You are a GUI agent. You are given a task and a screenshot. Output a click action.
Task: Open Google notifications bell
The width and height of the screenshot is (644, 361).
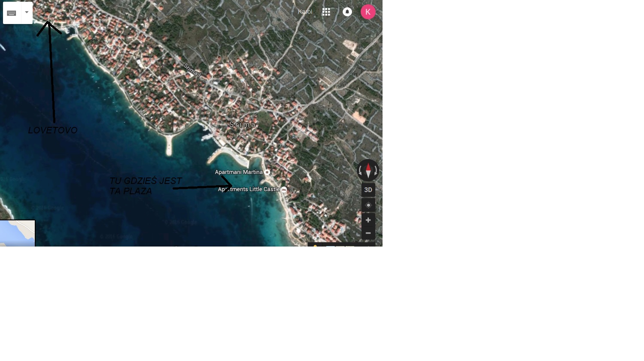coord(347,12)
